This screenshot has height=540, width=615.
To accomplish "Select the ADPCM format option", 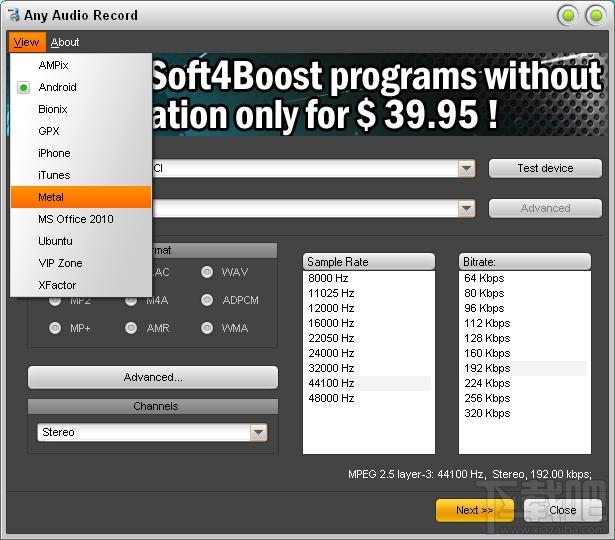I will (207, 300).
